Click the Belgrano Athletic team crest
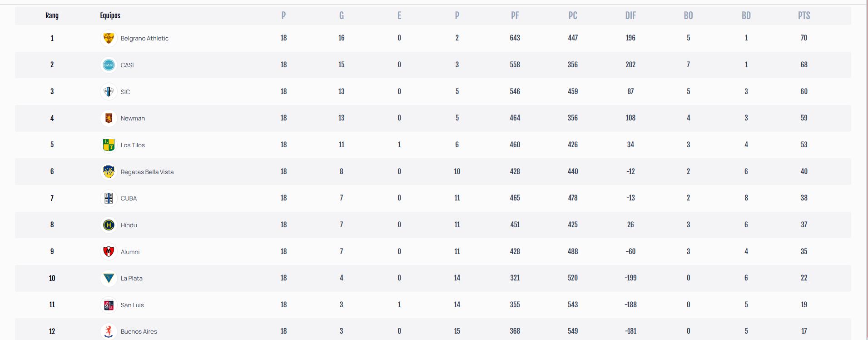The height and width of the screenshot is (340, 868). [x=109, y=38]
